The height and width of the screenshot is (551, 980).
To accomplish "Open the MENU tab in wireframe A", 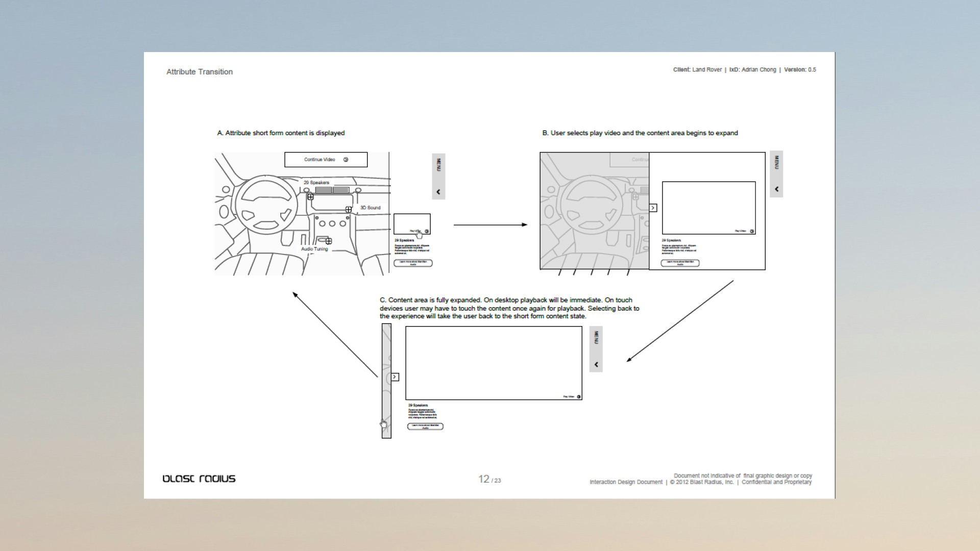I will [438, 164].
